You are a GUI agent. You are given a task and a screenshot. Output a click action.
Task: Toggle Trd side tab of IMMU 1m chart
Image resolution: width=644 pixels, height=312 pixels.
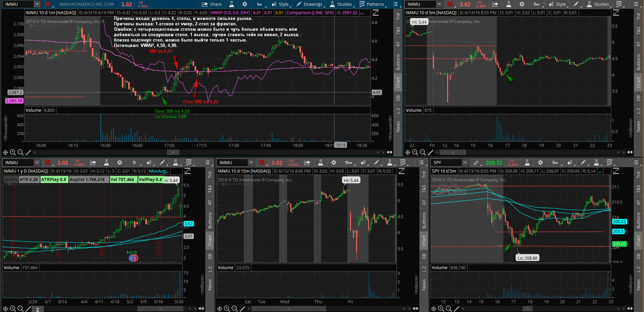pos(398,16)
